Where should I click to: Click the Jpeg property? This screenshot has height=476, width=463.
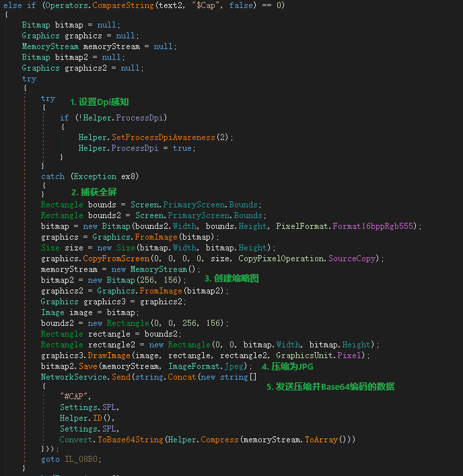click(234, 366)
